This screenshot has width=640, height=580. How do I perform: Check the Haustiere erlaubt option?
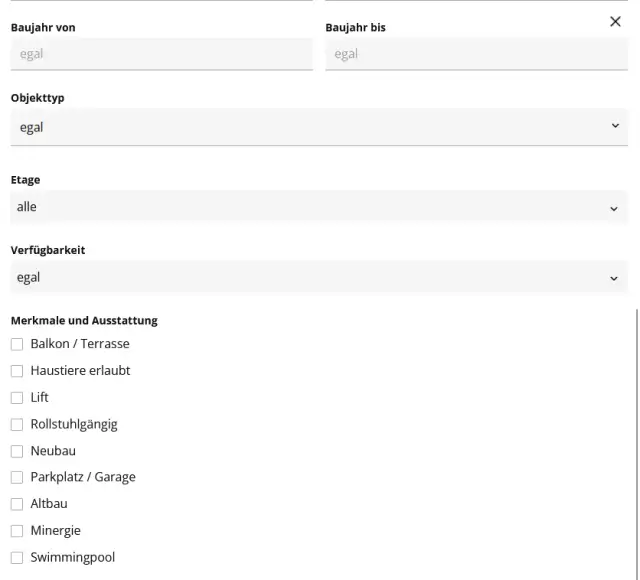(17, 371)
